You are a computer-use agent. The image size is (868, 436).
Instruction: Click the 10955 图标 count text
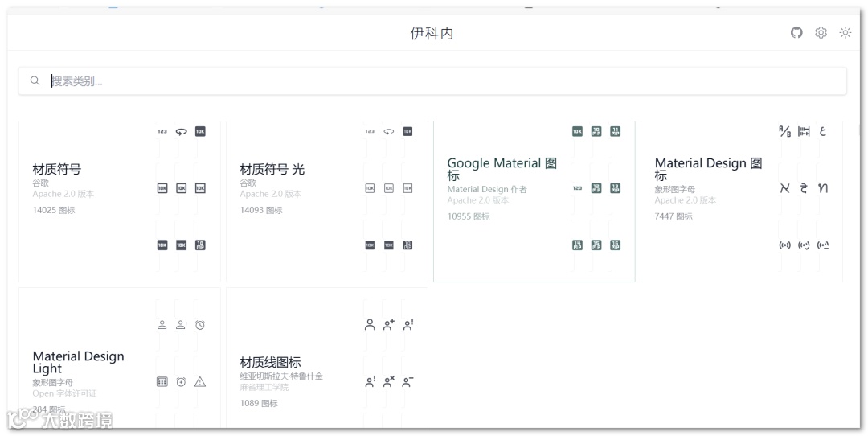(x=469, y=216)
